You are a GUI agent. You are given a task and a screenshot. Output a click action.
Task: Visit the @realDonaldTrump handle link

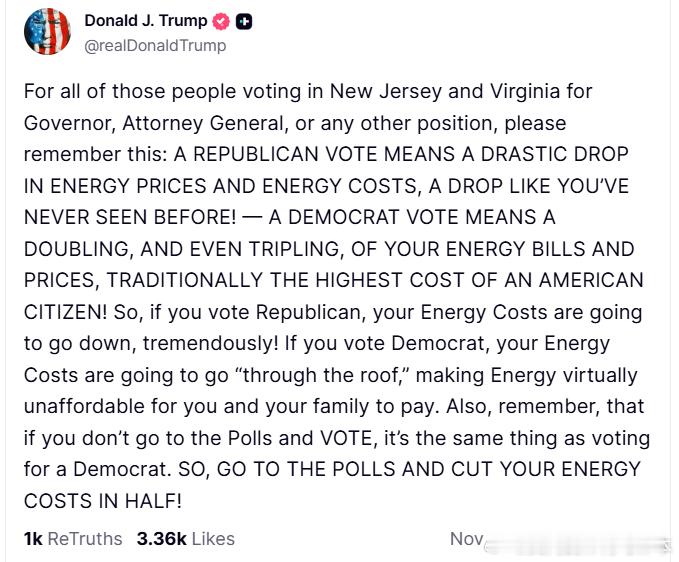tap(155, 45)
